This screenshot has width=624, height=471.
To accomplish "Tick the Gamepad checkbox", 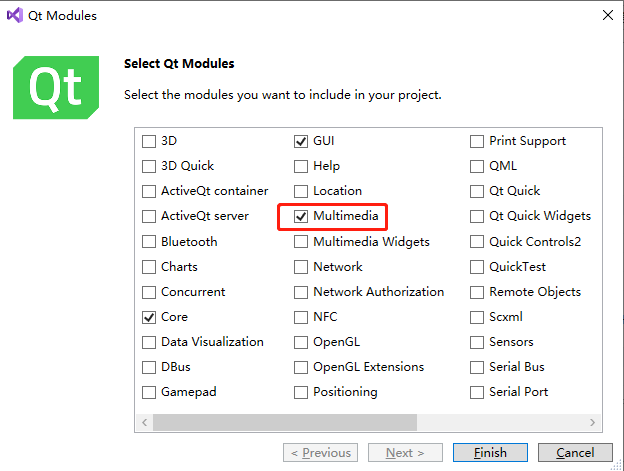I will tap(149, 393).
